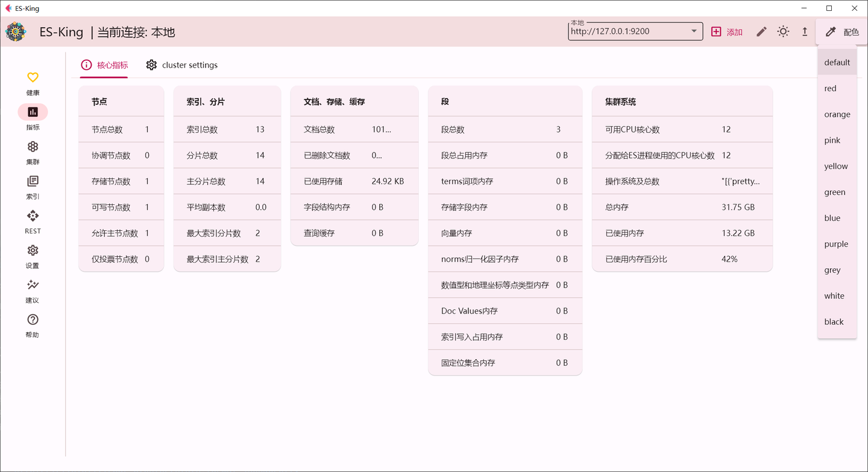868x472 pixels.
Task: Switch to the 核心指标 tab
Action: tap(104, 65)
